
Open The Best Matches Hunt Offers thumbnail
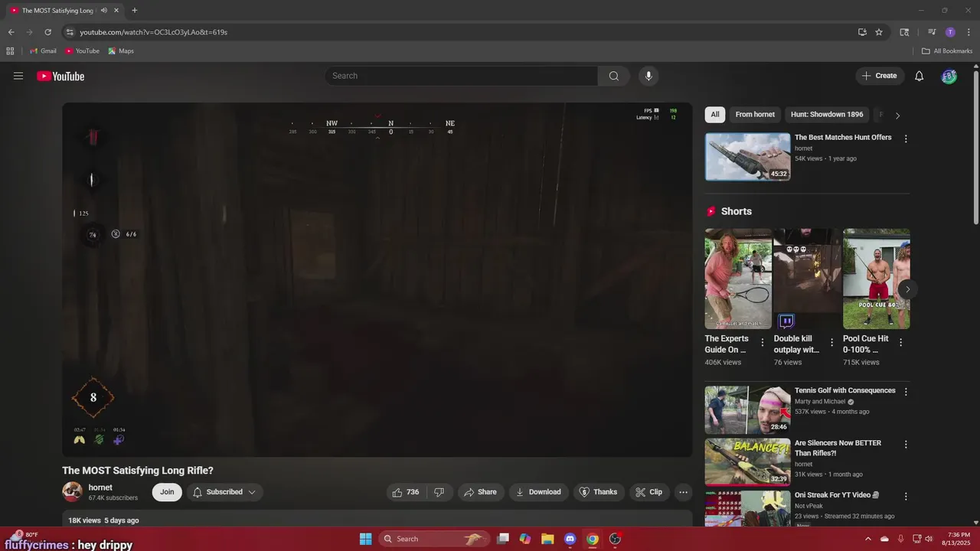[748, 157]
